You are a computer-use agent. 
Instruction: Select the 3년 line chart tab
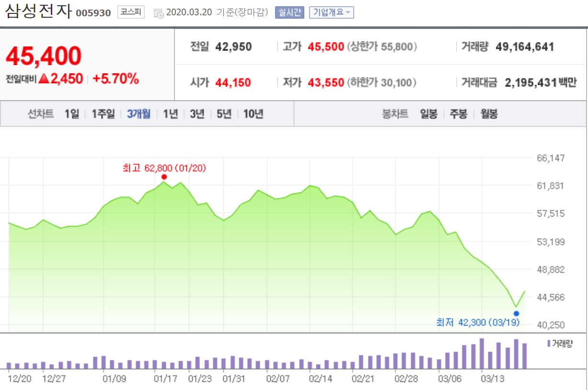pyautogui.click(x=197, y=114)
